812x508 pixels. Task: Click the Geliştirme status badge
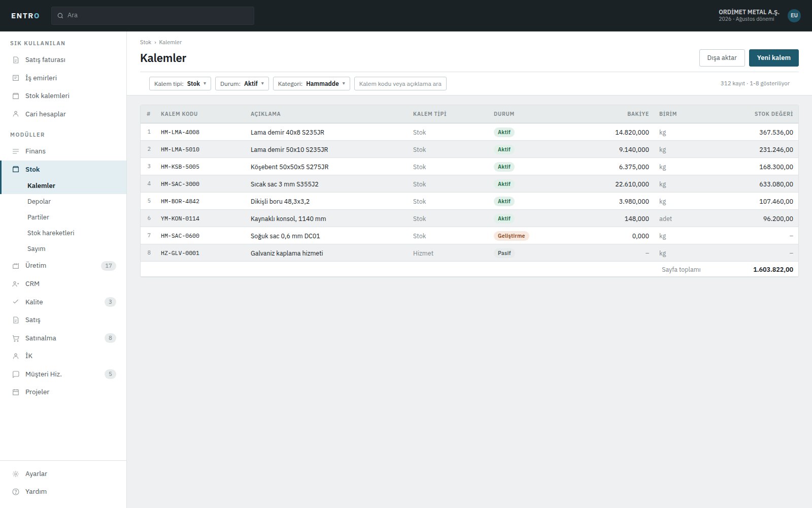click(x=511, y=236)
